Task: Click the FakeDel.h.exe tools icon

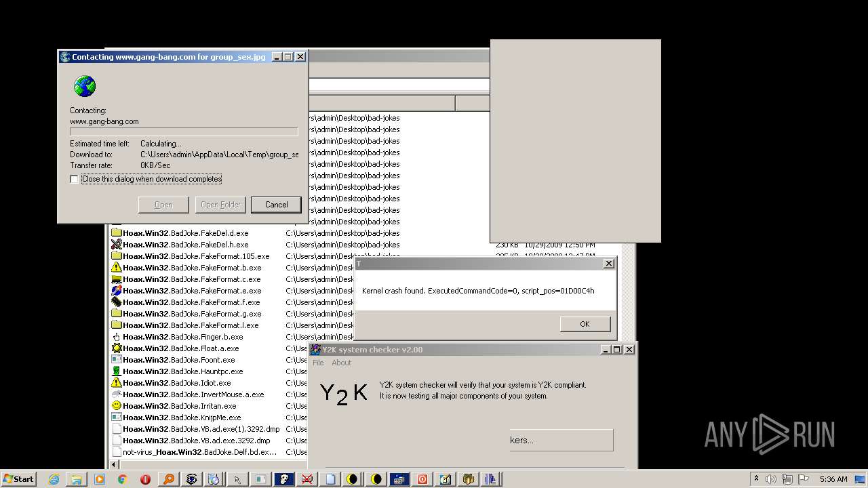Action: point(117,245)
